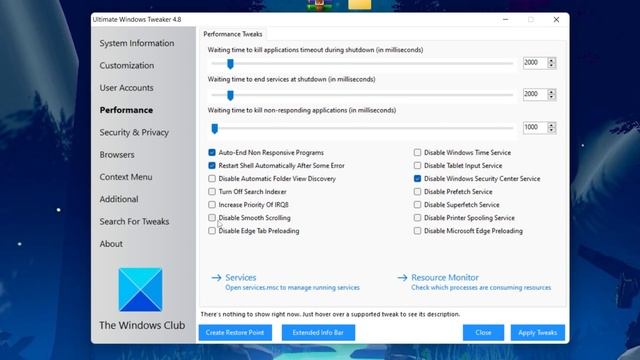Increase non-responding apps time with up arrow
640x360 pixels.
click(551, 124)
